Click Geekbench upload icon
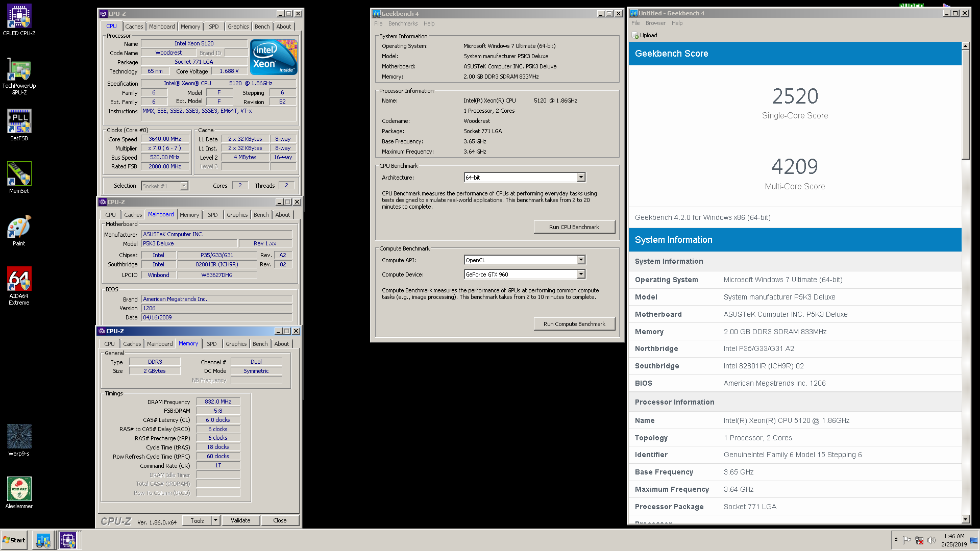980x551 pixels. tap(635, 35)
